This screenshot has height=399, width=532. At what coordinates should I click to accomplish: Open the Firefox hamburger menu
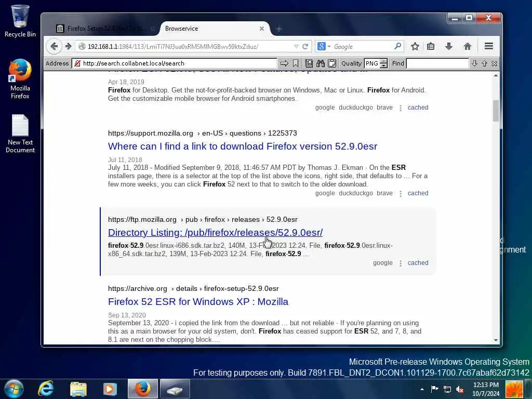point(488,46)
